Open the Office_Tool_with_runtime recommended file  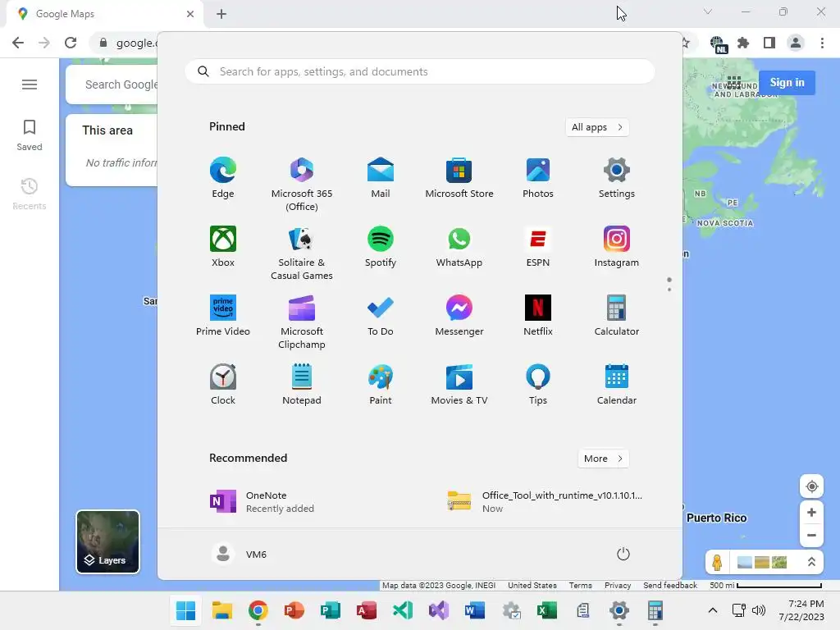pyautogui.click(x=546, y=501)
